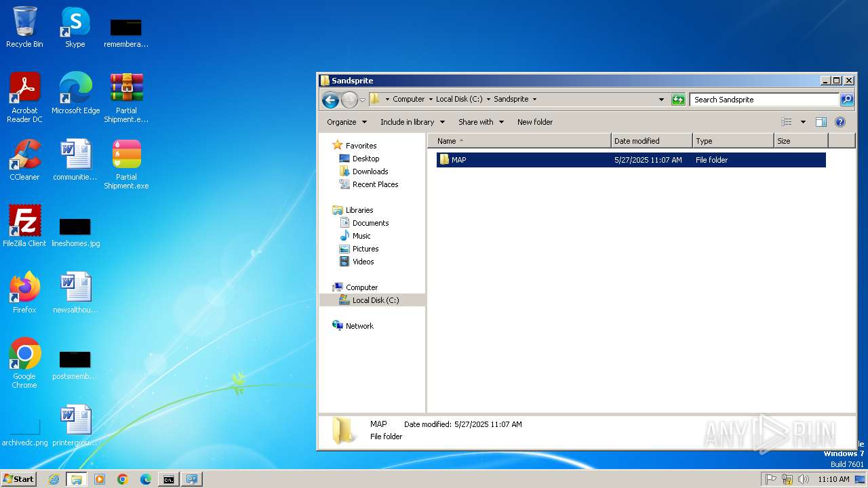868x488 pixels.
Task: Expand the arrow after Local Disk breadcrumb
Action: (x=488, y=99)
